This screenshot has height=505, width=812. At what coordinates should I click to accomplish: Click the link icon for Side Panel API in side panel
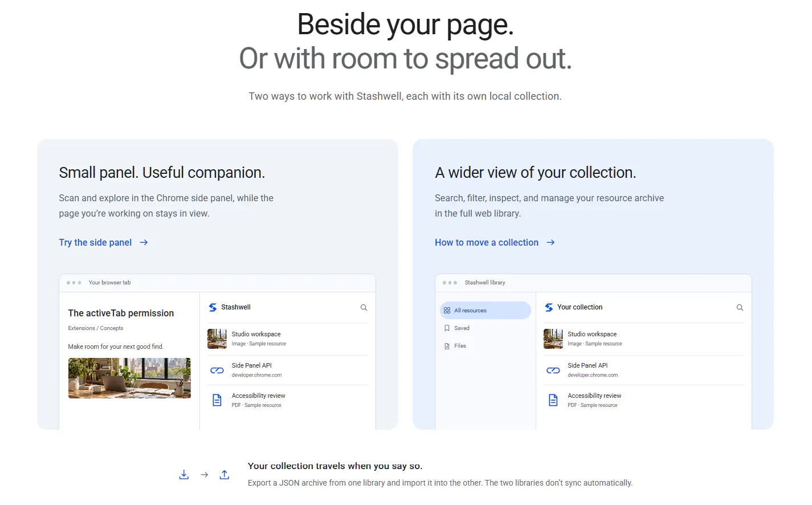pyautogui.click(x=217, y=370)
